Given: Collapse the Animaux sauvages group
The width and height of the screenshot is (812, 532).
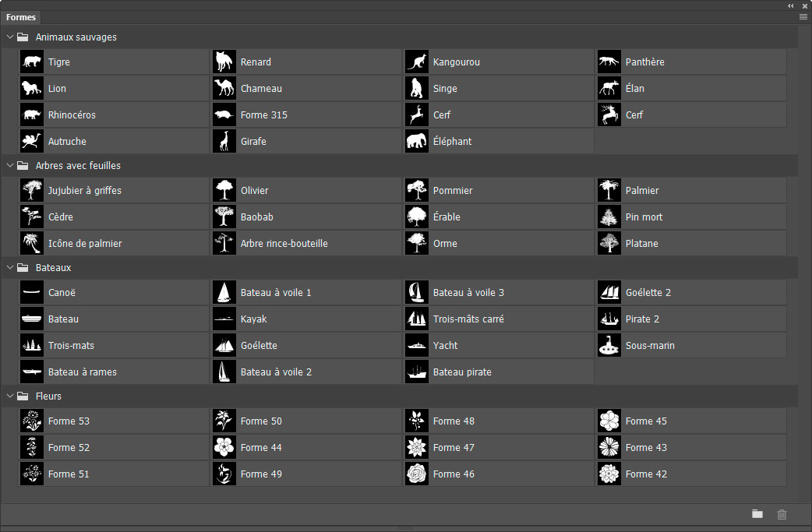Looking at the screenshot, I should (10, 37).
